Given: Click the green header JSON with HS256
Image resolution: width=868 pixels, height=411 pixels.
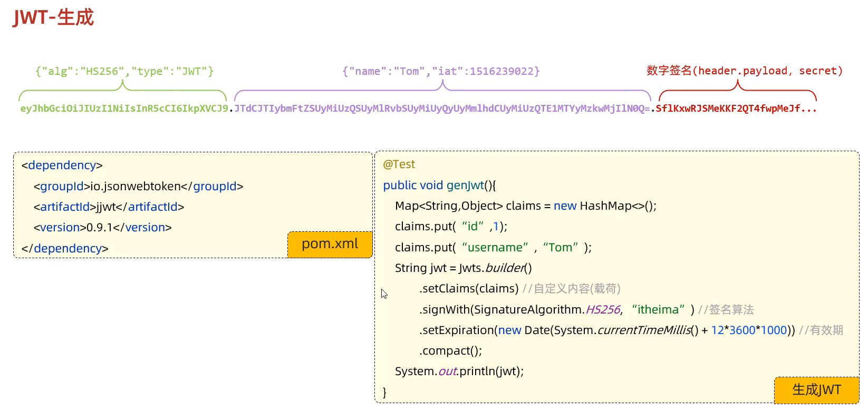Looking at the screenshot, I should pyautogui.click(x=124, y=71).
